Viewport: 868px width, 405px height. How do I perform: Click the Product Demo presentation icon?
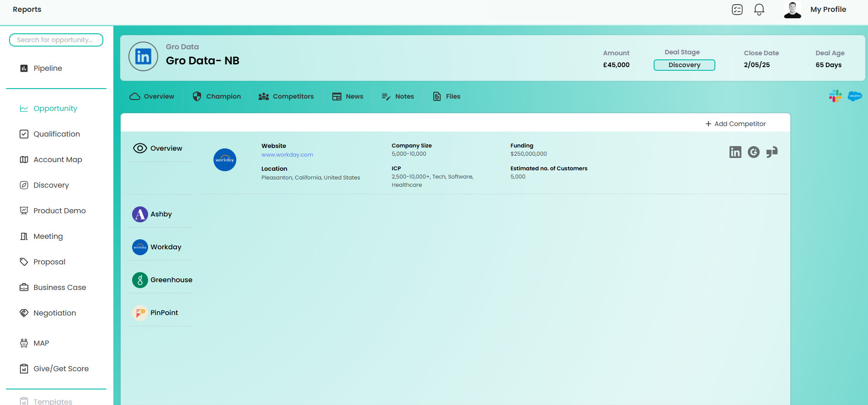tap(24, 210)
